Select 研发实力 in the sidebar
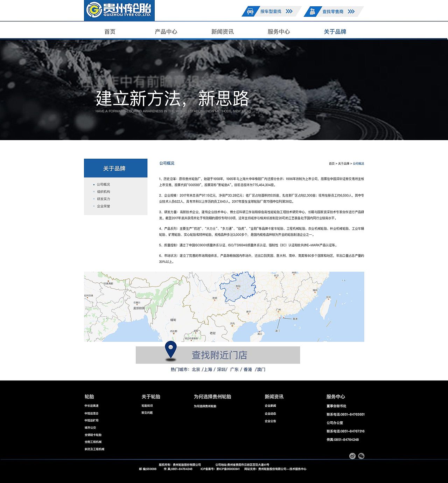448x483 pixels. click(x=103, y=199)
